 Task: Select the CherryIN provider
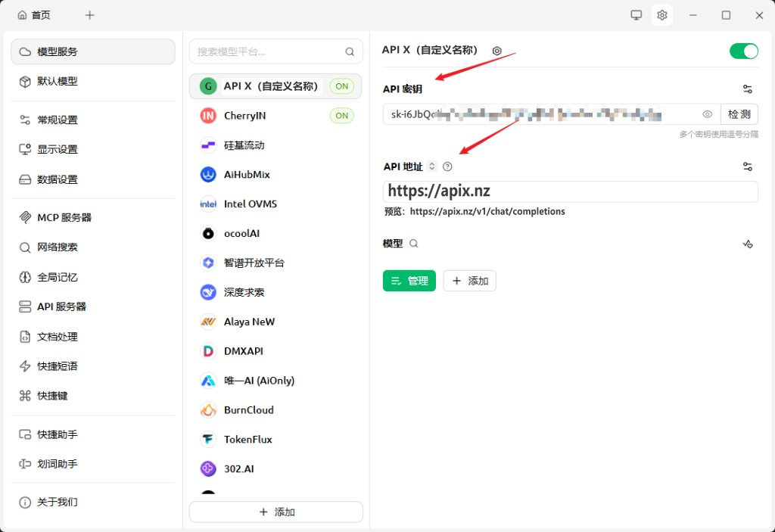pyautogui.click(x=275, y=116)
